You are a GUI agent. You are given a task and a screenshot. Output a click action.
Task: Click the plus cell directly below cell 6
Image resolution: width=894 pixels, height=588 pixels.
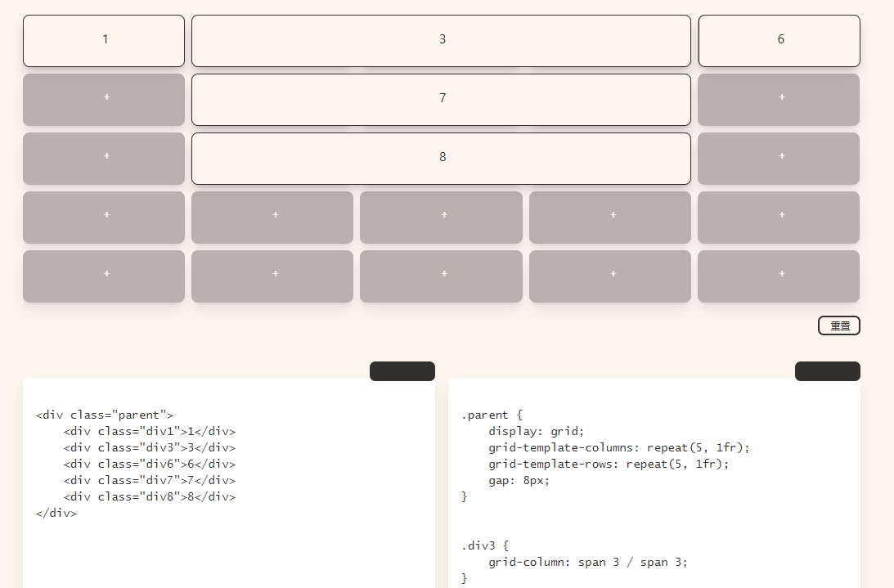click(x=778, y=100)
